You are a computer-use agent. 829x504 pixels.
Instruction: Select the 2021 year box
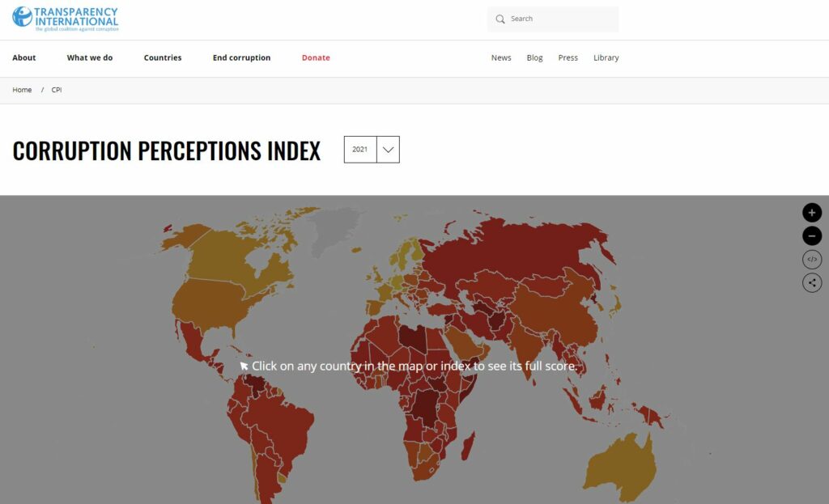(360, 150)
